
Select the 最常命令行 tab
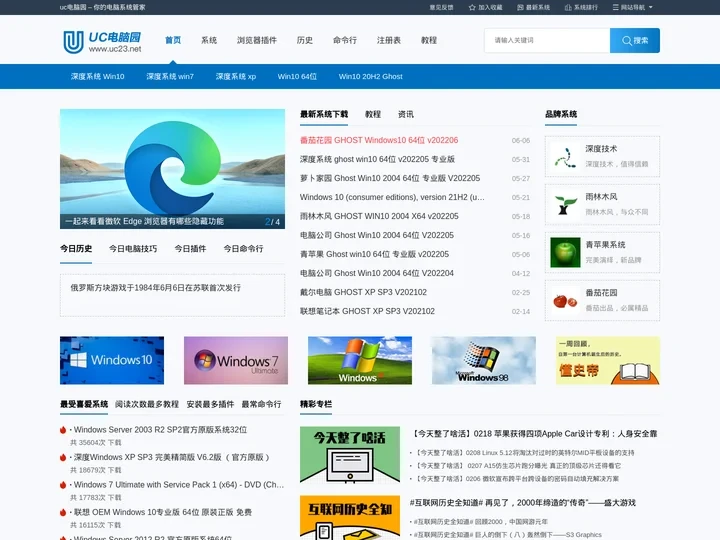pos(261,405)
